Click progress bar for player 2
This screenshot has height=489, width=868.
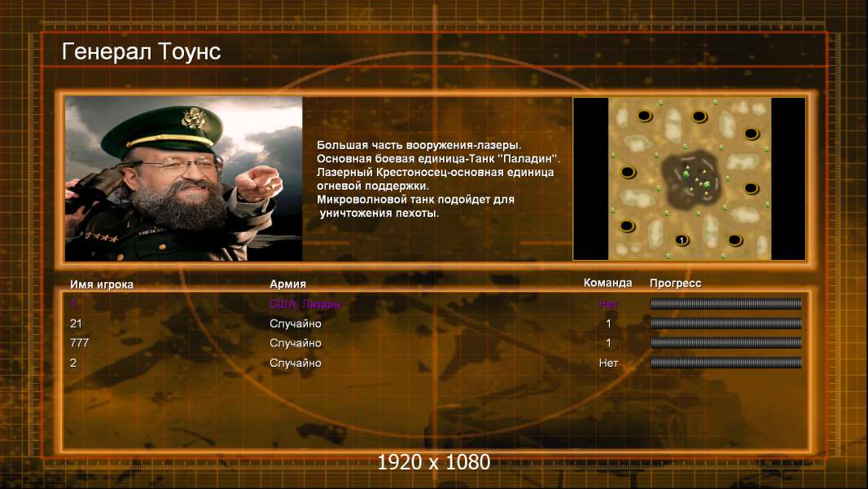click(x=726, y=363)
